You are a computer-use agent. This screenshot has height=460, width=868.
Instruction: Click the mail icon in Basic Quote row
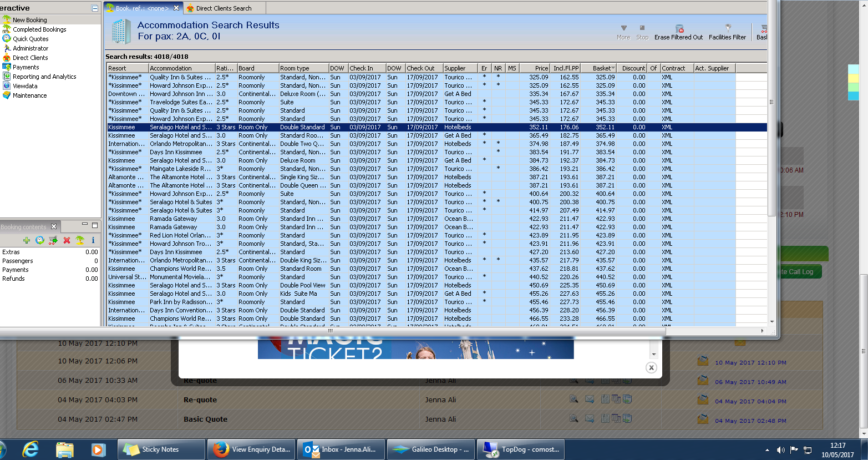[590, 418]
